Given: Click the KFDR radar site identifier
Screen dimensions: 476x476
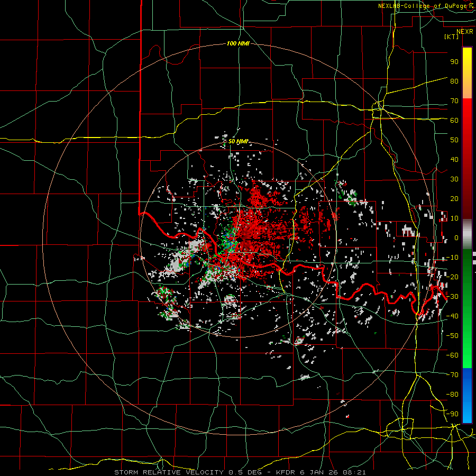Looking at the screenshot, I should tap(286, 472).
